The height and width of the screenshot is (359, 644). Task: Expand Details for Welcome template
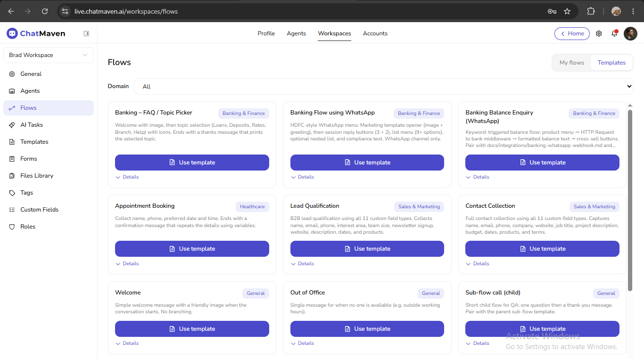[127, 343]
